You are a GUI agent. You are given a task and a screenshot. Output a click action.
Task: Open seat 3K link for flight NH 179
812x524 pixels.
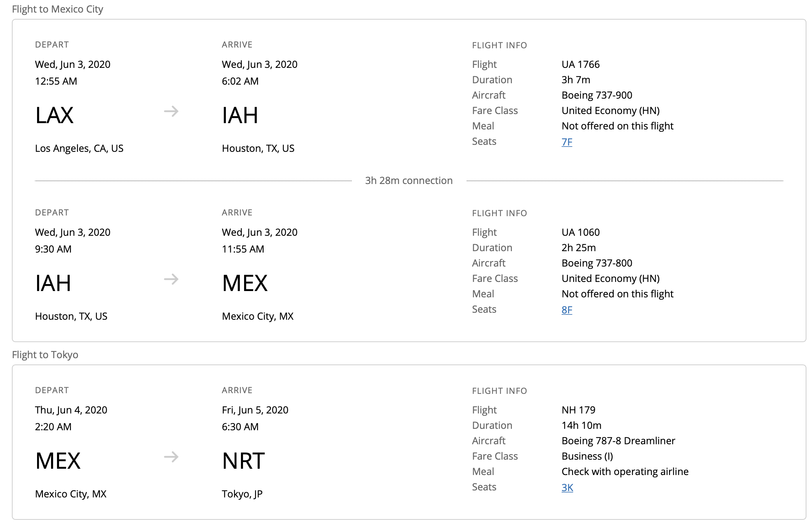[567, 488]
